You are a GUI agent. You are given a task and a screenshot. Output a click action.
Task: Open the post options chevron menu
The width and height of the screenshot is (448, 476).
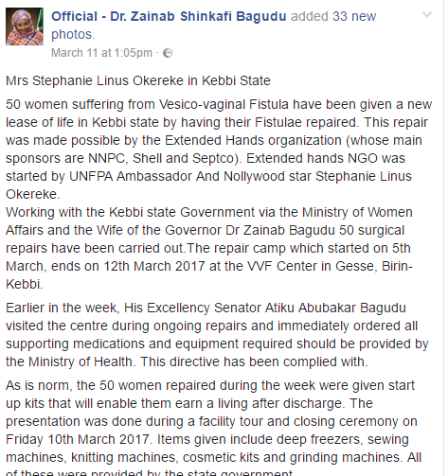pos(427,14)
